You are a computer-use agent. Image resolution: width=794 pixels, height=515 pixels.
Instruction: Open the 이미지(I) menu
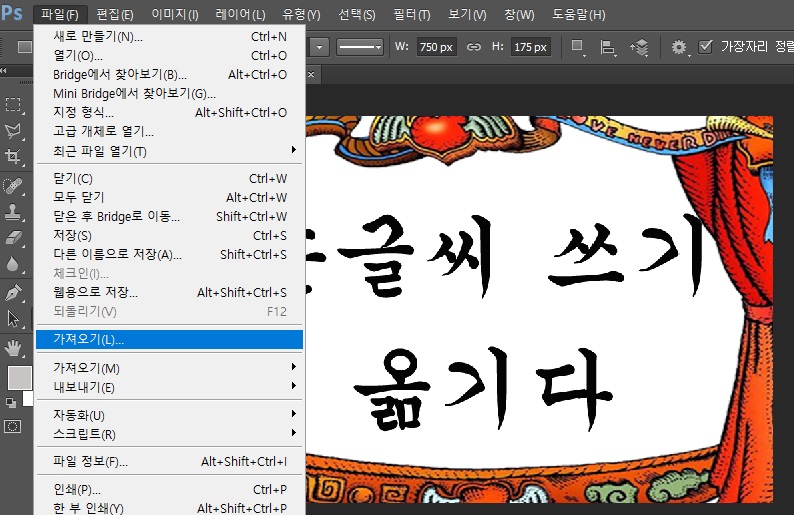click(x=175, y=14)
